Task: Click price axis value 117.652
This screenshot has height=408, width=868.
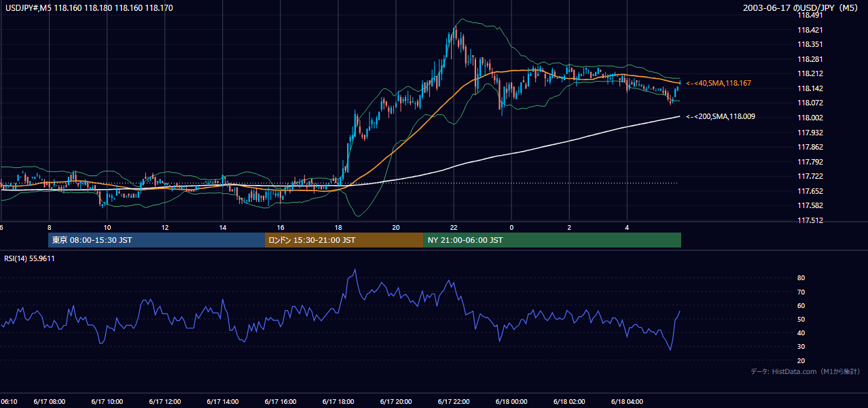Action: [810, 191]
